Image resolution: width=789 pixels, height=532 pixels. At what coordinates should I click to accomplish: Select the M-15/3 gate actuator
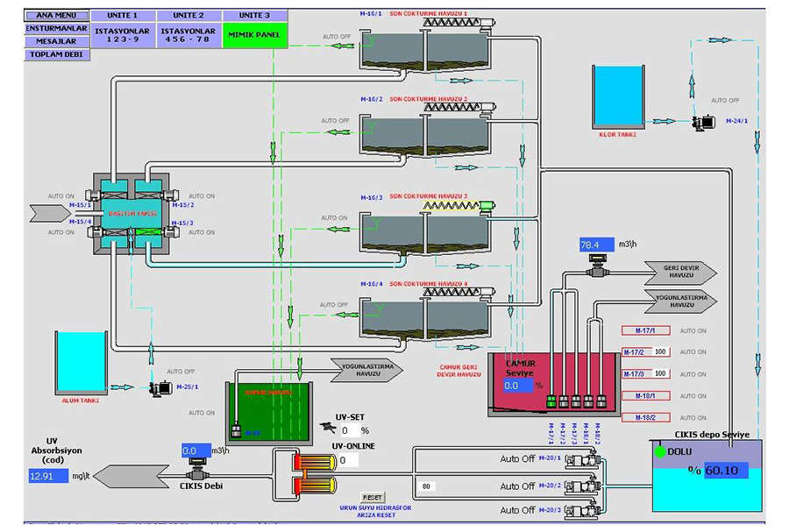tap(171, 232)
